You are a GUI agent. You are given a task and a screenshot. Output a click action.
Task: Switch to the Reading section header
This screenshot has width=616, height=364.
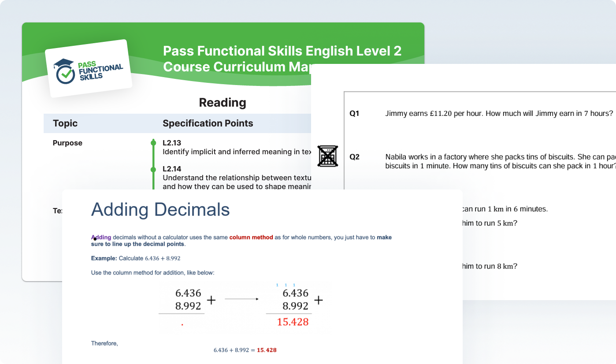[222, 102]
